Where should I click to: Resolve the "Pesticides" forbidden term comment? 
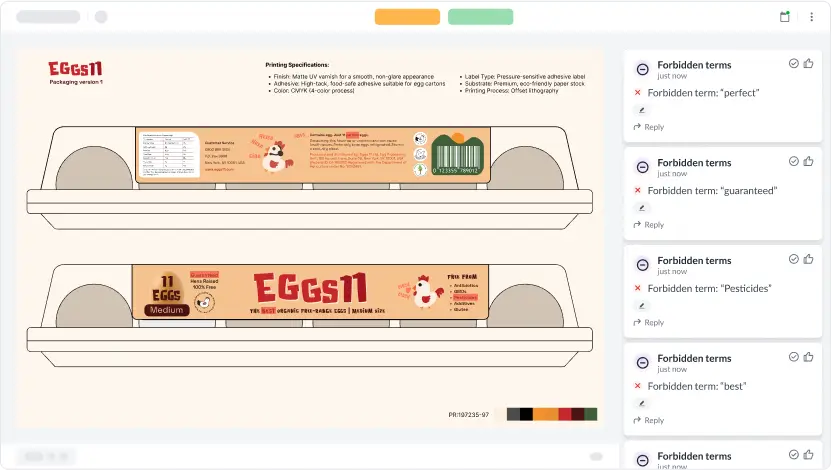794,259
